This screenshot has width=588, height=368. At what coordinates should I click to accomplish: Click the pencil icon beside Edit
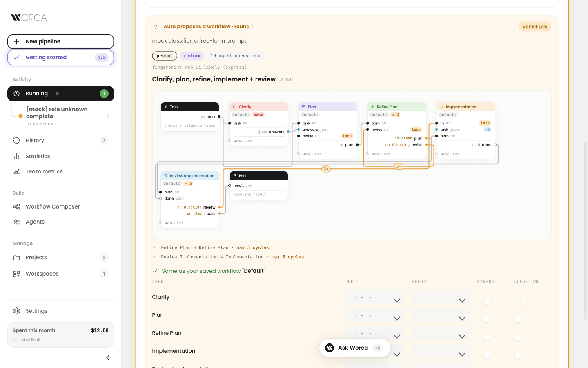pyautogui.click(x=282, y=80)
